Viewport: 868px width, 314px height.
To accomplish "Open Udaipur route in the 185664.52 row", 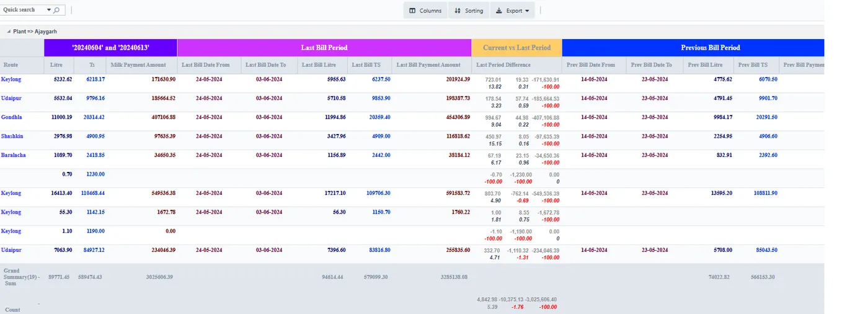I will point(11,98).
